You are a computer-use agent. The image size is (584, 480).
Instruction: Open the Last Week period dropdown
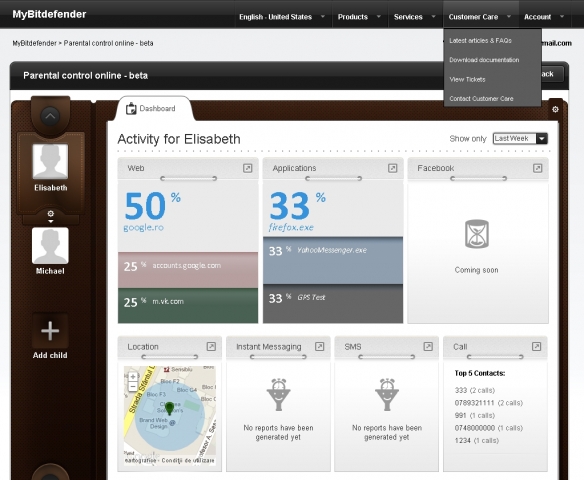[x=520, y=139]
